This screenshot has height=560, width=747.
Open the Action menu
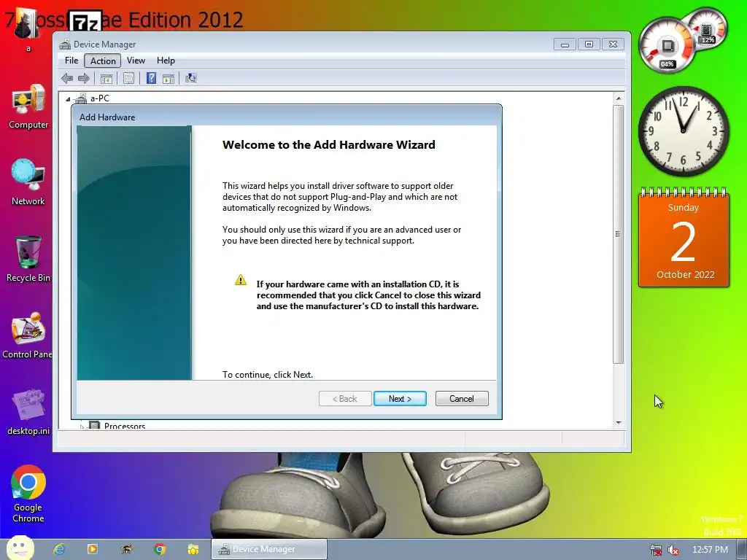tap(103, 61)
